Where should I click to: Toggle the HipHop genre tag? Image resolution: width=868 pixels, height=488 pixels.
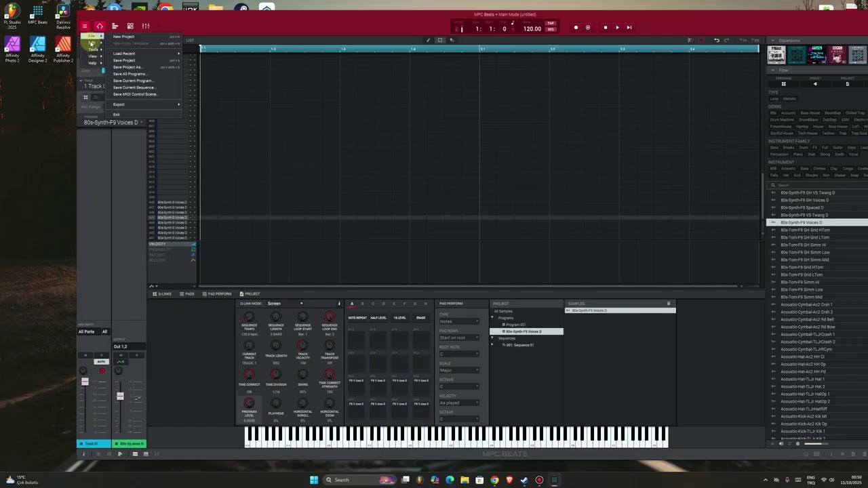(801, 126)
